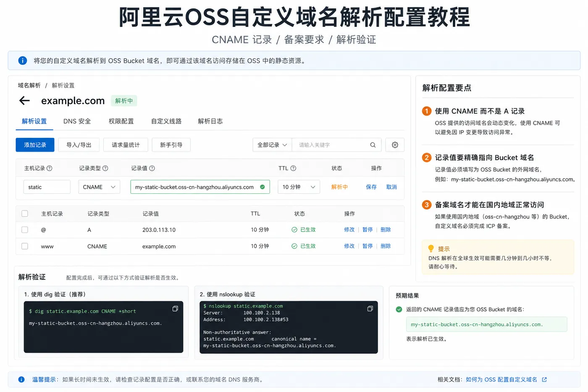Click the 添加记录 button

pyautogui.click(x=35, y=145)
